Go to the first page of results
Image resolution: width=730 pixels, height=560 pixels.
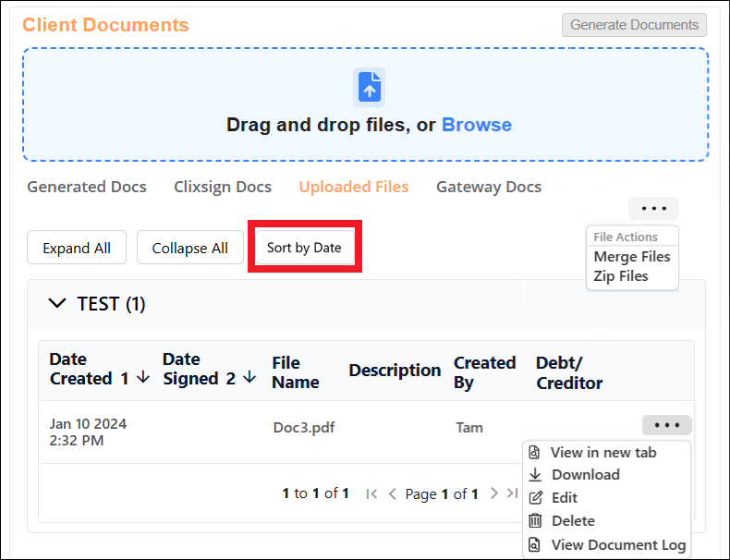tap(371, 493)
